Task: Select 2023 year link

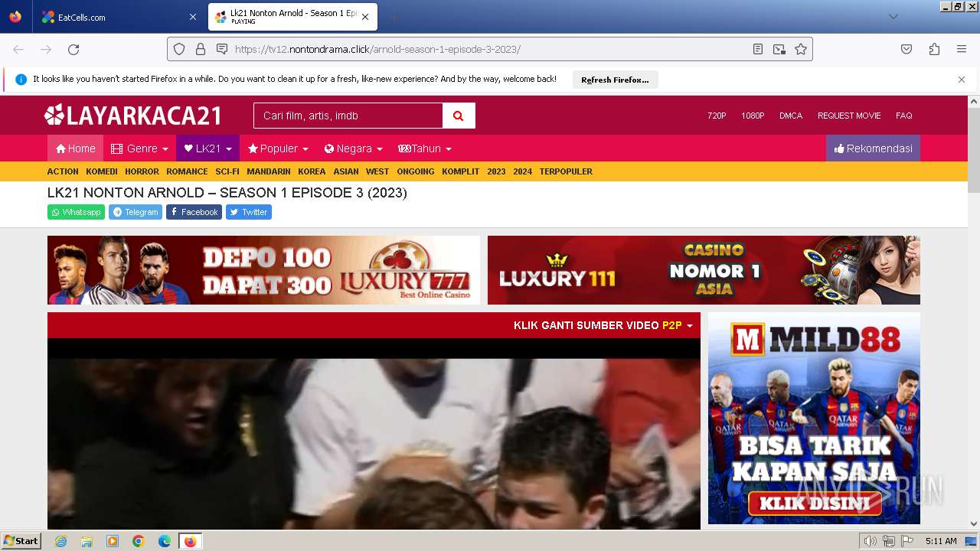Action: pos(496,171)
